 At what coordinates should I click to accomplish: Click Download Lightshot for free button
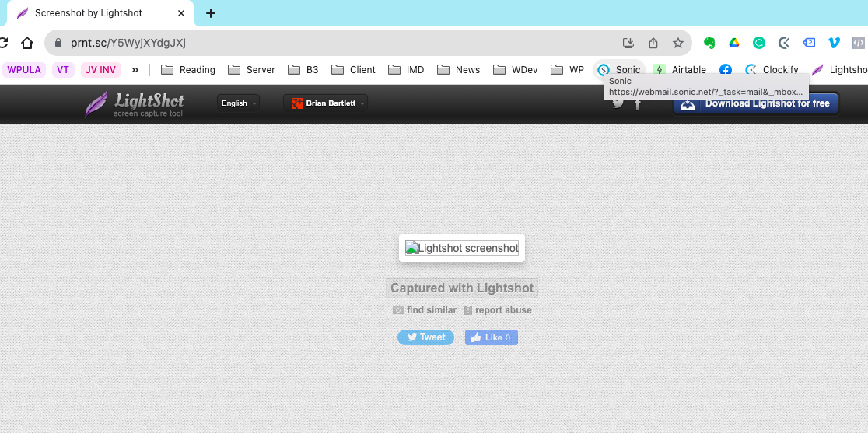[x=756, y=103]
